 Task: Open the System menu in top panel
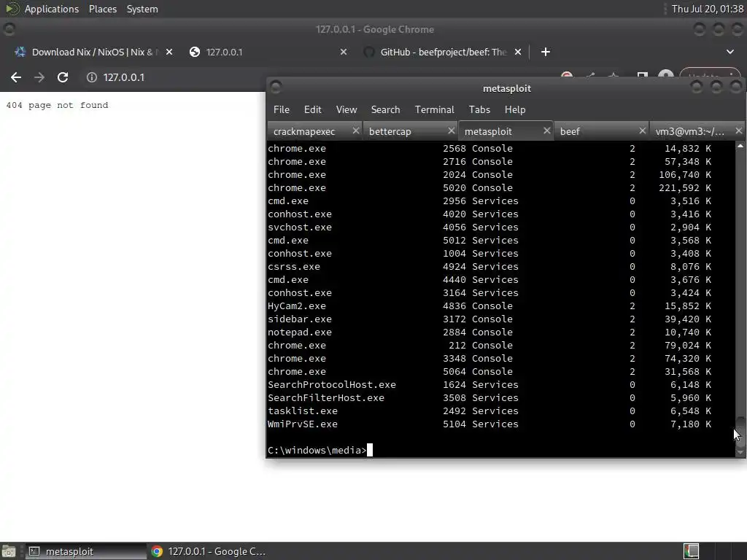(142, 9)
